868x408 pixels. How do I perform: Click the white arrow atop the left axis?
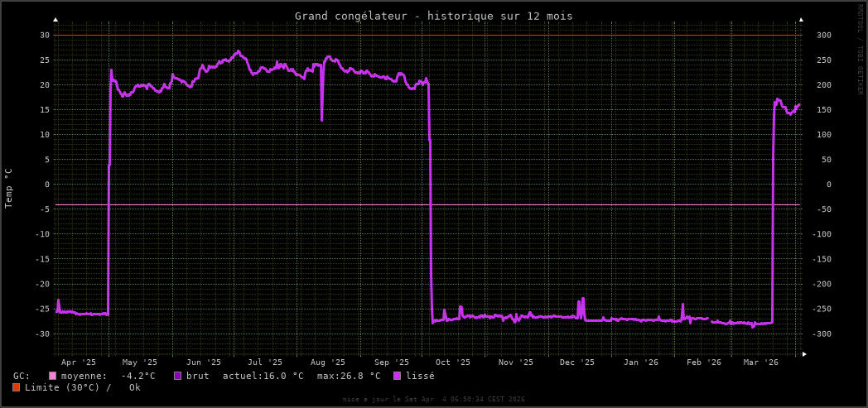tap(55, 19)
